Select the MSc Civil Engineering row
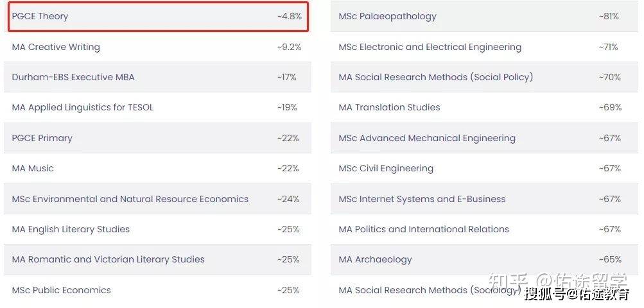 [484, 168]
